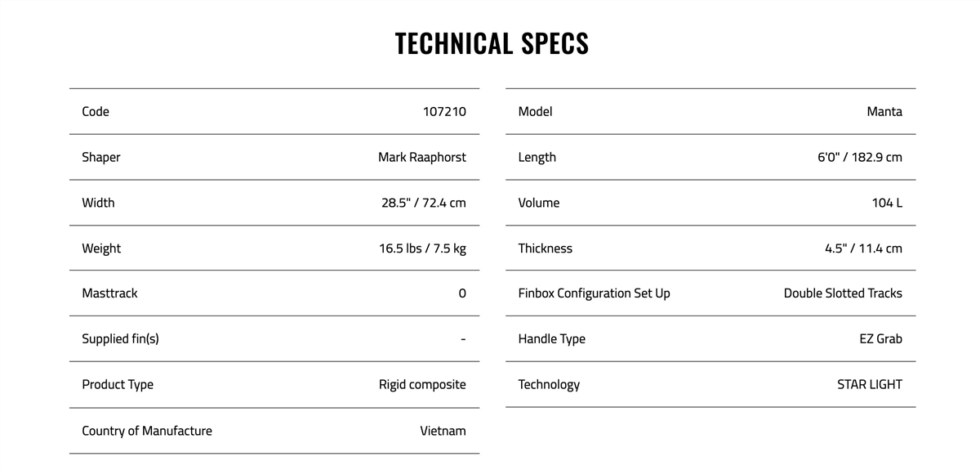Viewport: 980px width, 470px height.
Task: Select the product code 107210
Action: pyautogui.click(x=444, y=111)
